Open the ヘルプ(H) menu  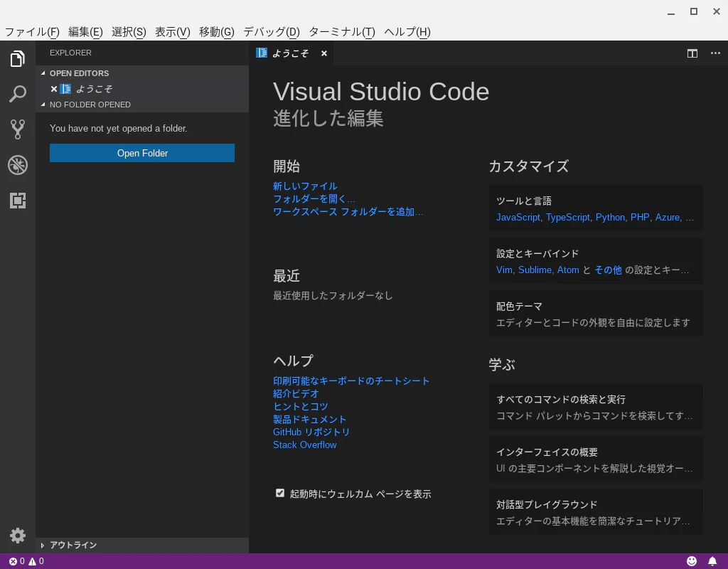coord(407,31)
